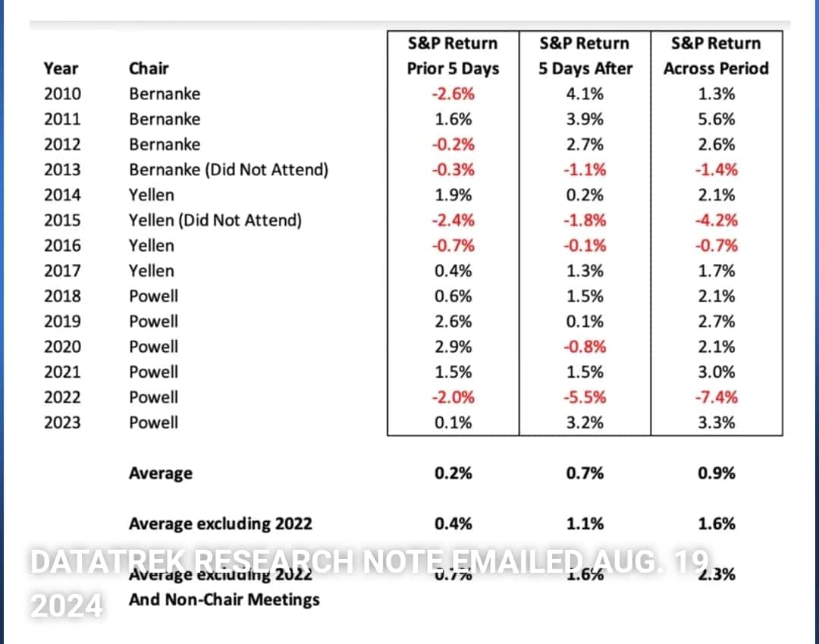Click the 4.1% value in the 2010 row
This screenshot has height=644, width=819.
point(585,94)
